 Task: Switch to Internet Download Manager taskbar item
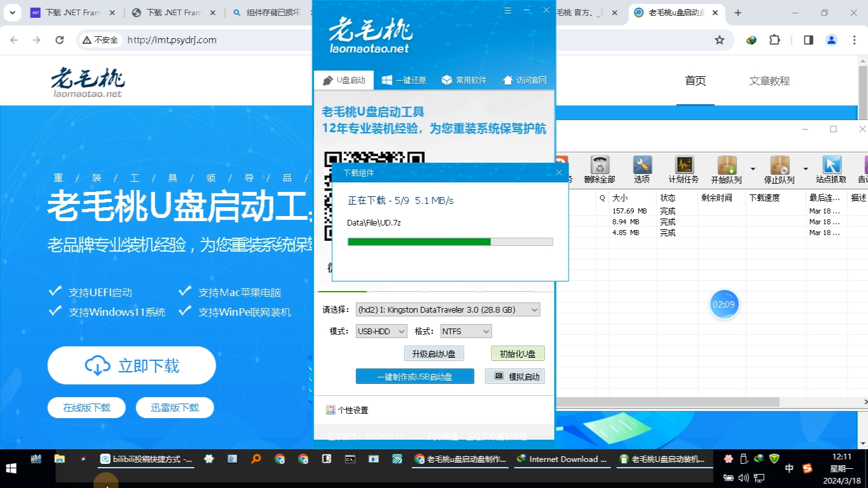coord(561,459)
